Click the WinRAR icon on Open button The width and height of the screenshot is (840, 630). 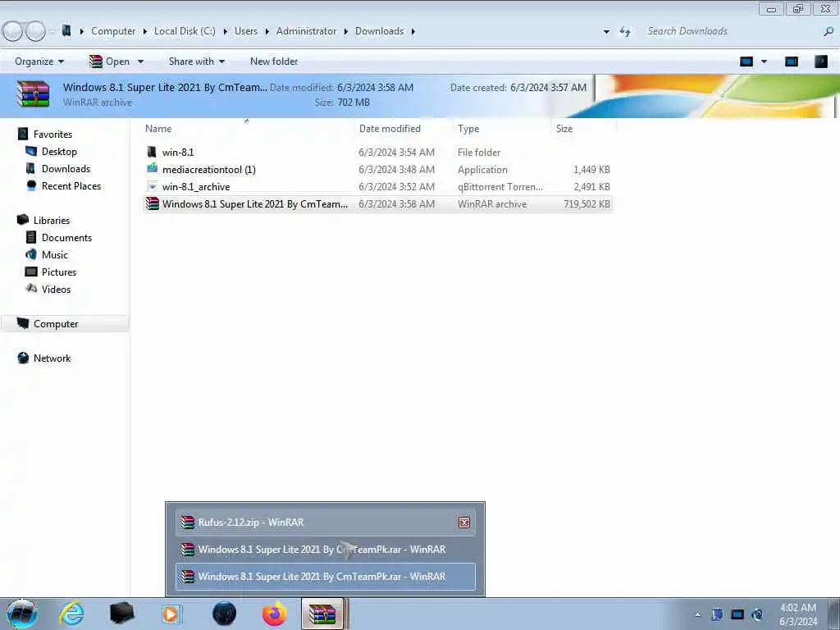coord(96,62)
